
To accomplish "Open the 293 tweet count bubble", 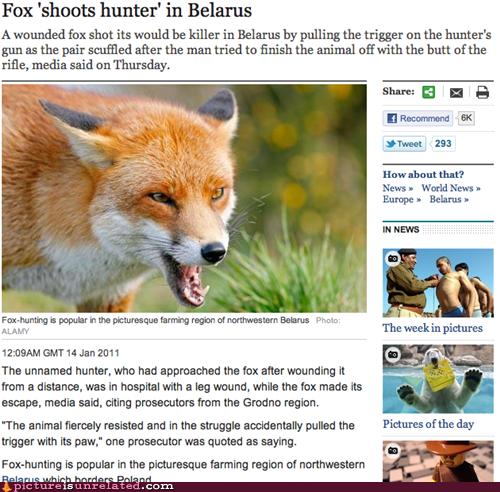I will (443, 144).
